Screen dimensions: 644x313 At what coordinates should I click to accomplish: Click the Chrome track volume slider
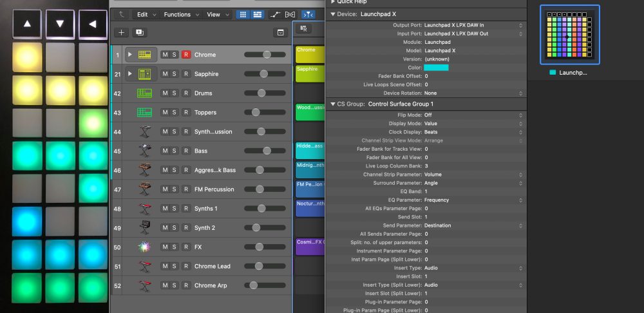(265, 55)
